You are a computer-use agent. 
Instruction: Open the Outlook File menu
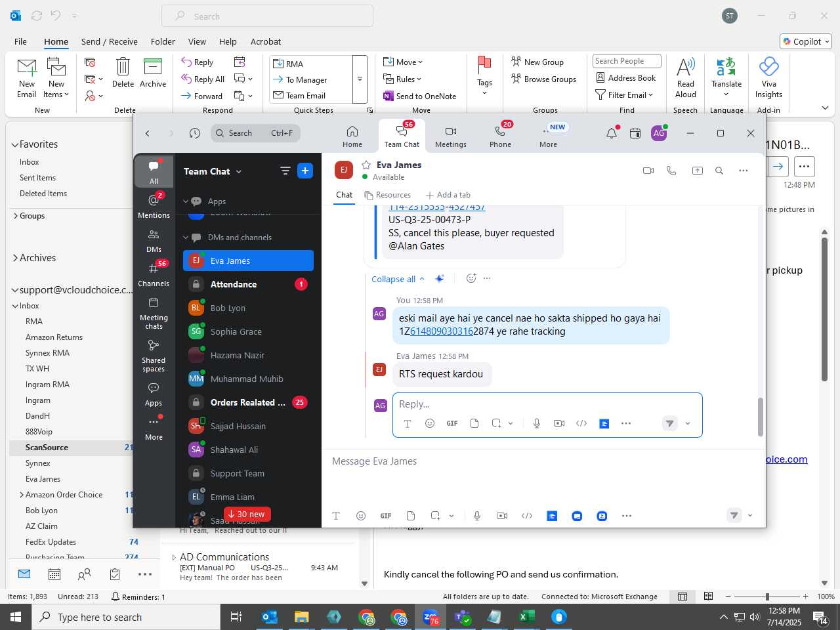click(21, 41)
